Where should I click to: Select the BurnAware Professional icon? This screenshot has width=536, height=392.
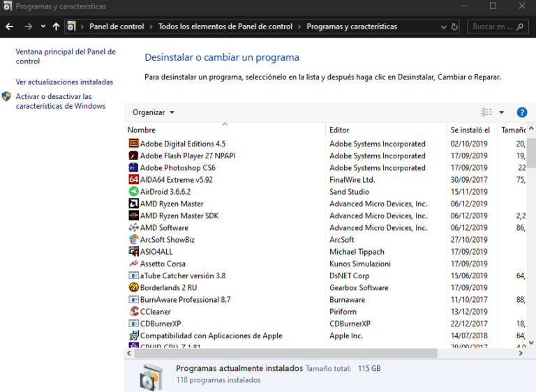133,299
